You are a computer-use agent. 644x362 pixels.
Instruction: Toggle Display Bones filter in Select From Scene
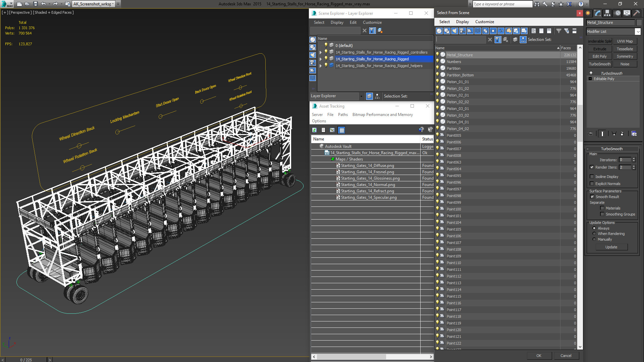(x=501, y=31)
